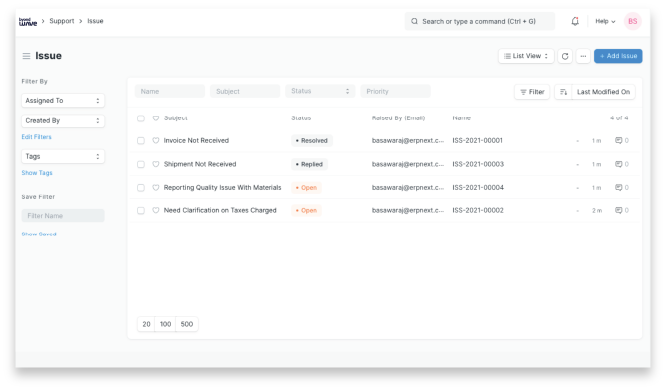Open comments icon for ISS-2021-00002
This screenshot has height=390, width=666.
(618, 210)
